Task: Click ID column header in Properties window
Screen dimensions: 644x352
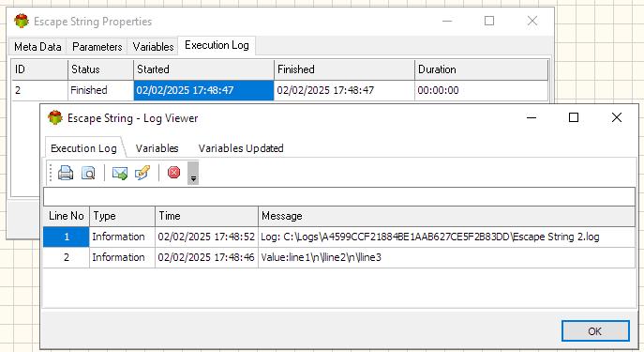Action: 39,69
